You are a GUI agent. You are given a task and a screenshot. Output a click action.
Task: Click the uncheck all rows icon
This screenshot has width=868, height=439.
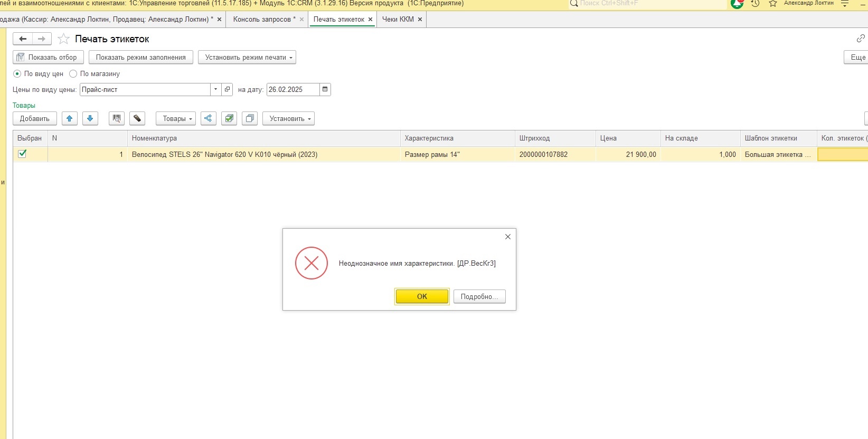coord(250,118)
